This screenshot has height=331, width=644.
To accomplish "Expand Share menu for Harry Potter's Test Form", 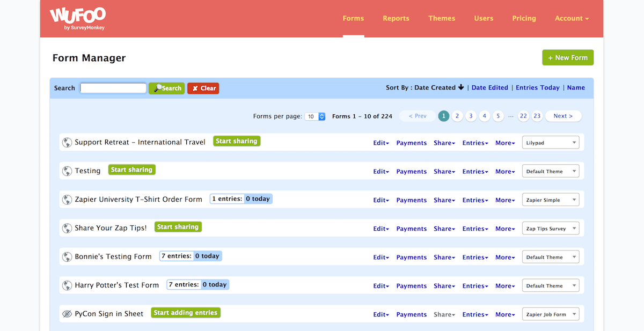I will pyautogui.click(x=444, y=286).
